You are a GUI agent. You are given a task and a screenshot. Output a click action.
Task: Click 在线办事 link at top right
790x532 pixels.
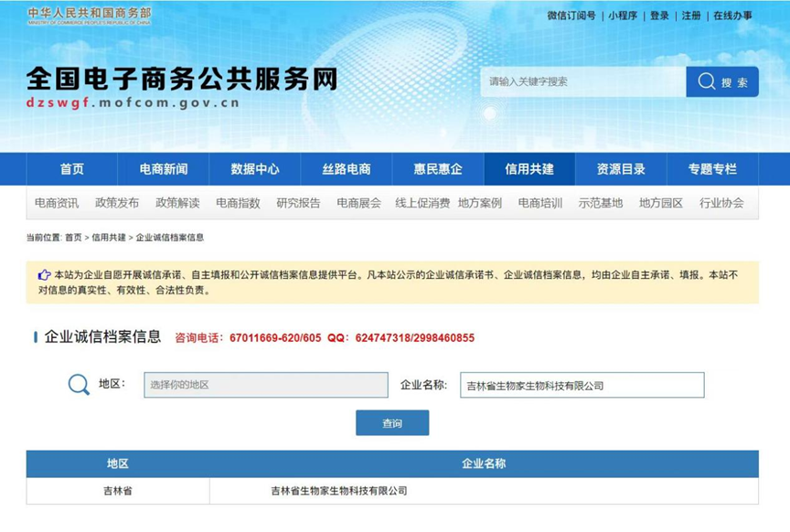coord(732,16)
